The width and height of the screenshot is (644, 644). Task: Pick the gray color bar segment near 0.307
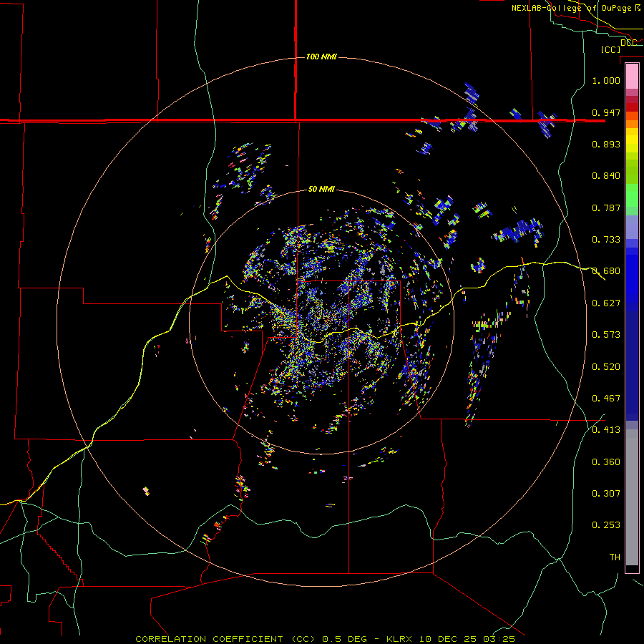pos(632,497)
